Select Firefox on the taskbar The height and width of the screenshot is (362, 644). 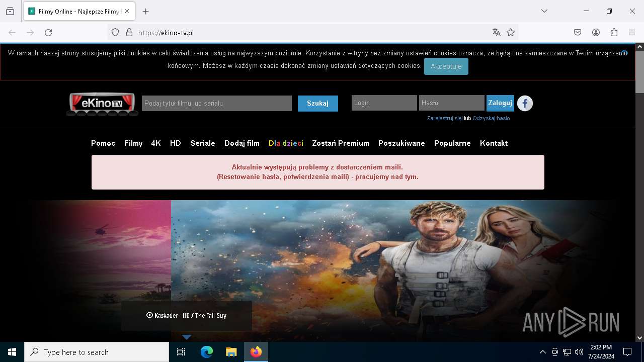(x=256, y=352)
